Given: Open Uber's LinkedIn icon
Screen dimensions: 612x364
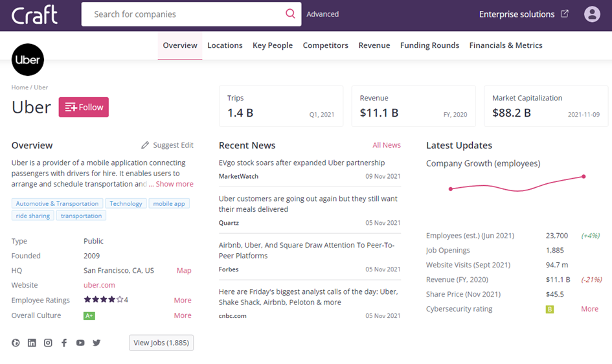Looking at the screenshot, I should point(32,343).
